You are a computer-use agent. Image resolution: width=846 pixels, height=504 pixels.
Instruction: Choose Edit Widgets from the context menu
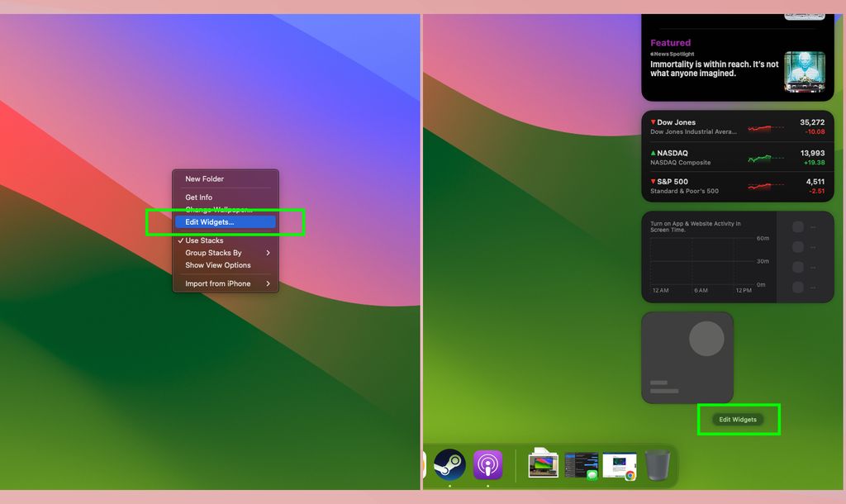pyautogui.click(x=226, y=221)
